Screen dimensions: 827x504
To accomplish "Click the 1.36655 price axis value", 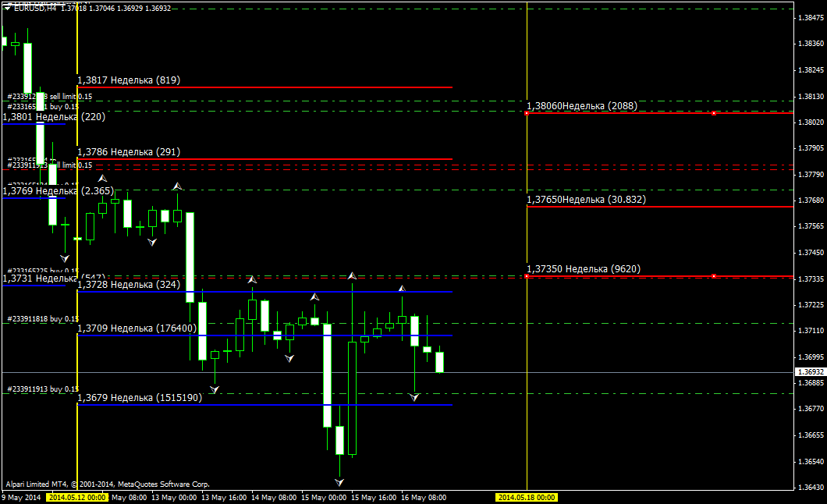I will click(811, 435).
